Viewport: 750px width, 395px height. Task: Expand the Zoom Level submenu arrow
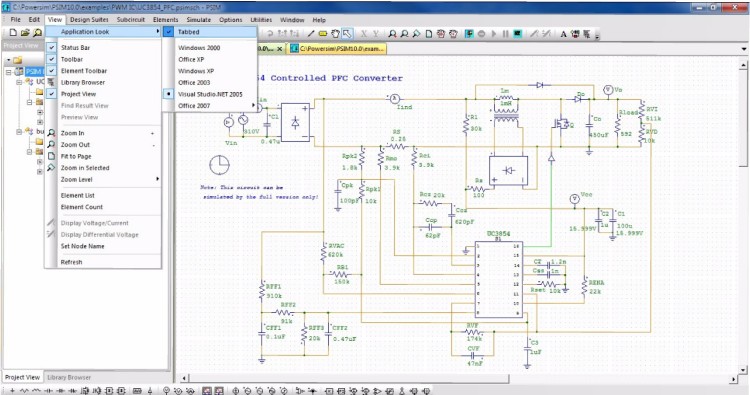tap(157, 179)
